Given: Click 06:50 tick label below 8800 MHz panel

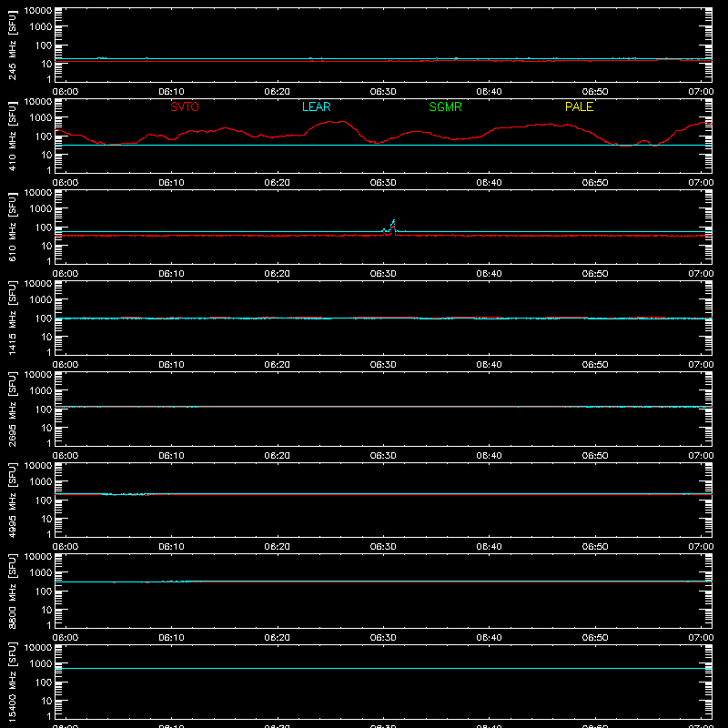Looking at the screenshot, I should pos(595,638).
